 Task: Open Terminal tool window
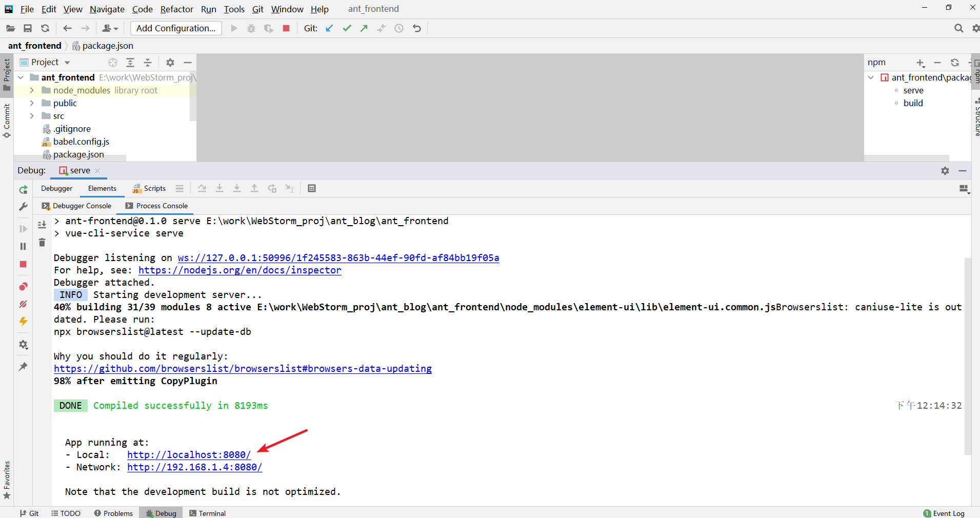click(207, 513)
